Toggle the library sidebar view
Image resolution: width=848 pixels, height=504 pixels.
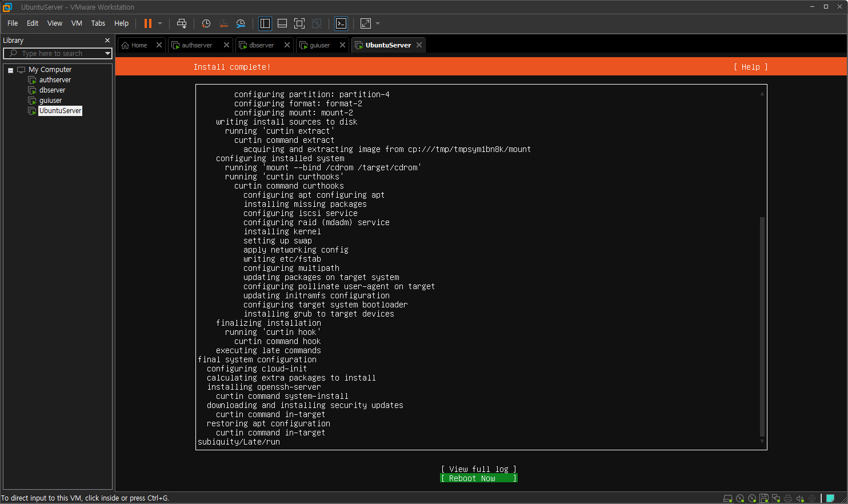pos(265,23)
